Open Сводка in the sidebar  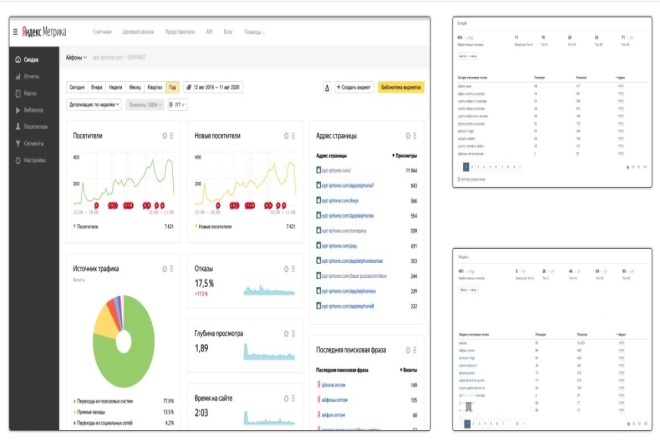27,60
